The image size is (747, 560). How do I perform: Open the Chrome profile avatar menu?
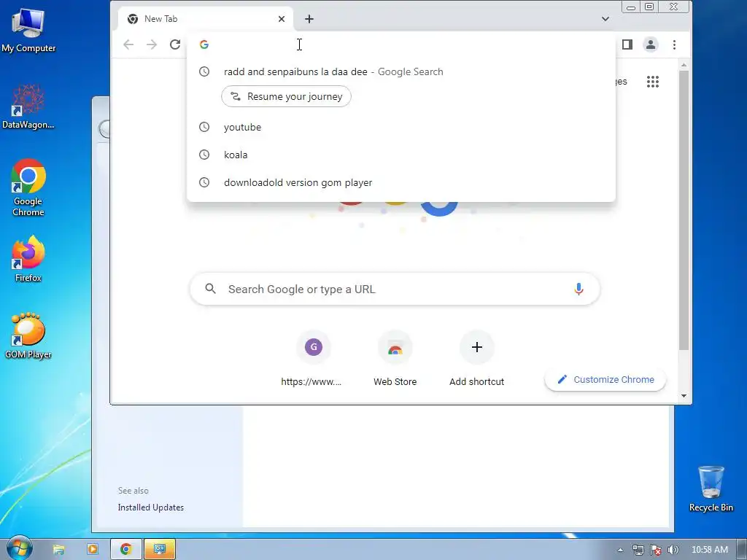tap(650, 44)
